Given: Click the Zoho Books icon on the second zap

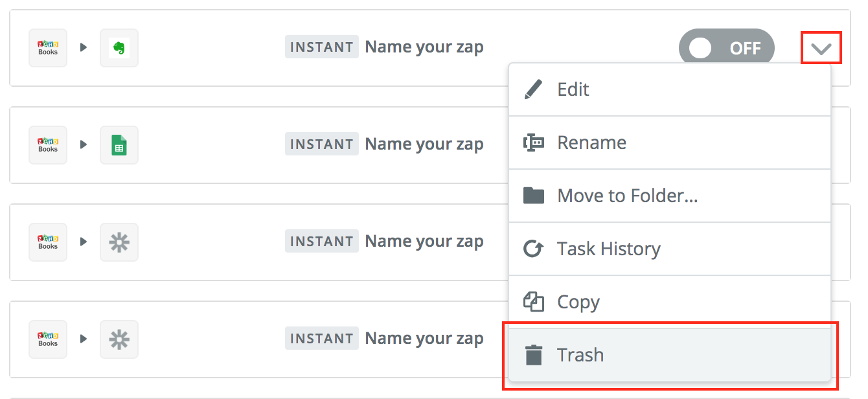Looking at the screenshot, I should tap(47, 144).
